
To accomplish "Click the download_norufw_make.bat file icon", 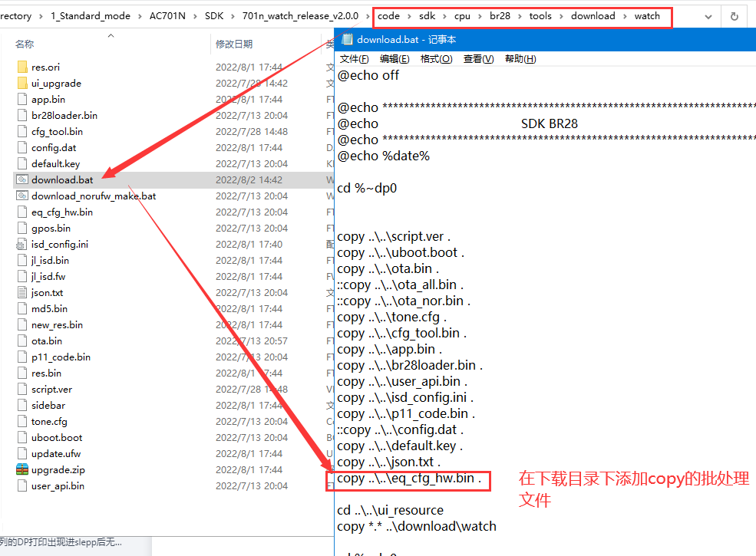I will pyautogui.click(x=22, y=196).
